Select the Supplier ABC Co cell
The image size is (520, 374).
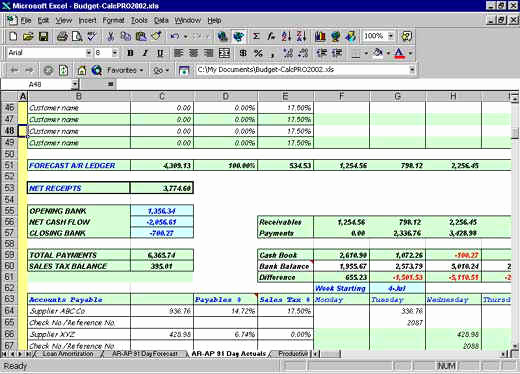[x=79, y=311]
